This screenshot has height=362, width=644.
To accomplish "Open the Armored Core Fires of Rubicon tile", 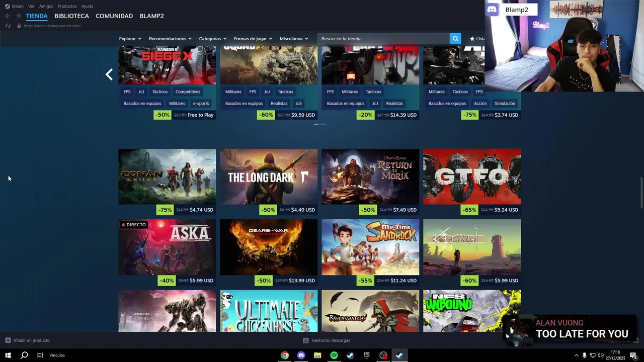I will (x=167, y=311).
